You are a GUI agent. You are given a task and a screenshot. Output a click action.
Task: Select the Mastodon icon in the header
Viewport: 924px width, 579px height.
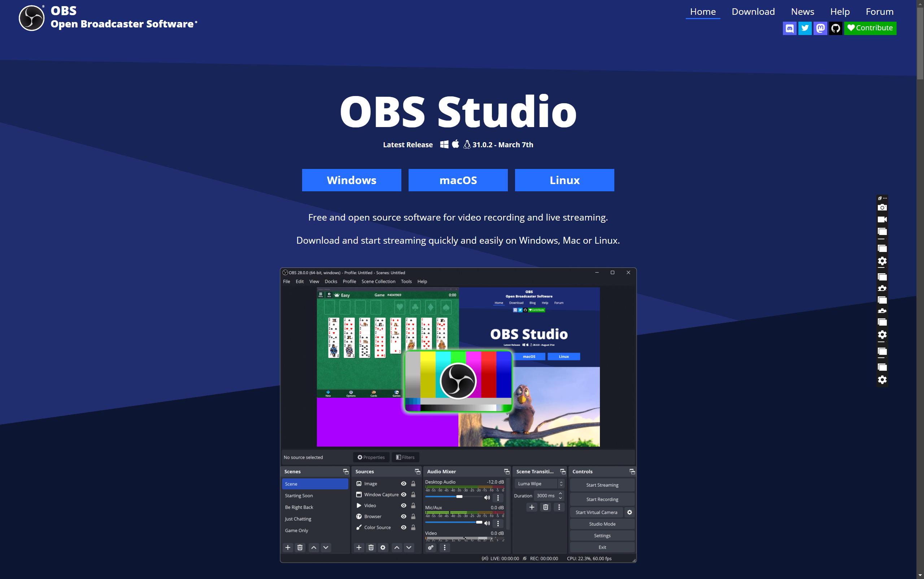[x=820, y=28]
